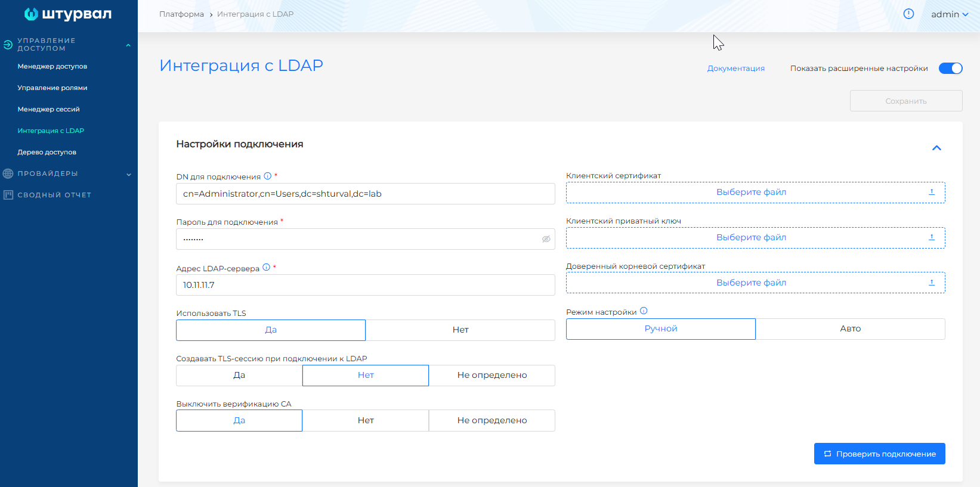Click the notification icon in the top header

(908, 14)
